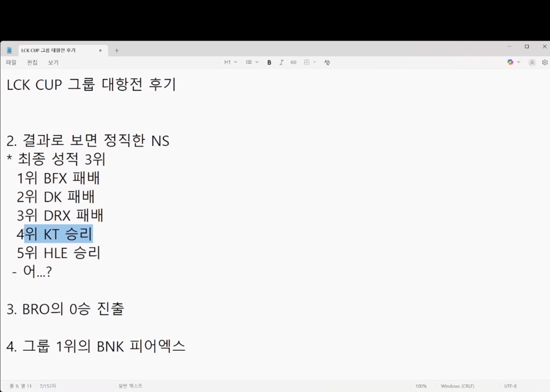Open Notepad settings gear
This screenshot has width=550, height=392.
544,62
